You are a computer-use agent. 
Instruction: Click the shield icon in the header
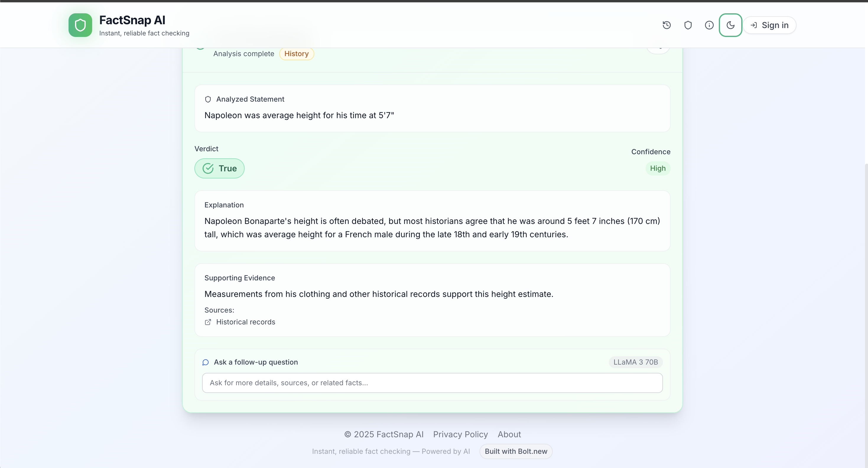688,25
